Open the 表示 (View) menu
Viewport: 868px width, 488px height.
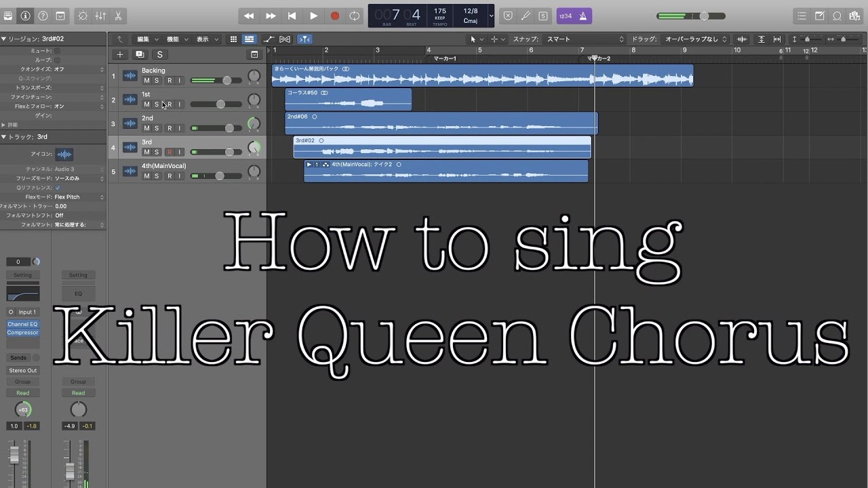(207, 39)
